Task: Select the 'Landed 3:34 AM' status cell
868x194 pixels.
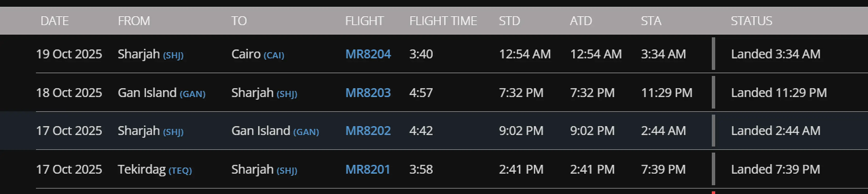Action: (776, 54)
